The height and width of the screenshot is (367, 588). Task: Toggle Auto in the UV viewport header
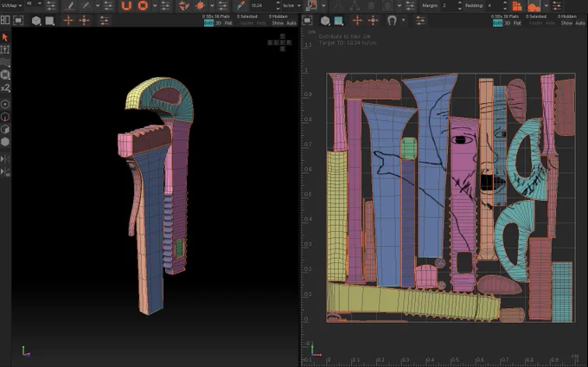click(x=580, y=23)
